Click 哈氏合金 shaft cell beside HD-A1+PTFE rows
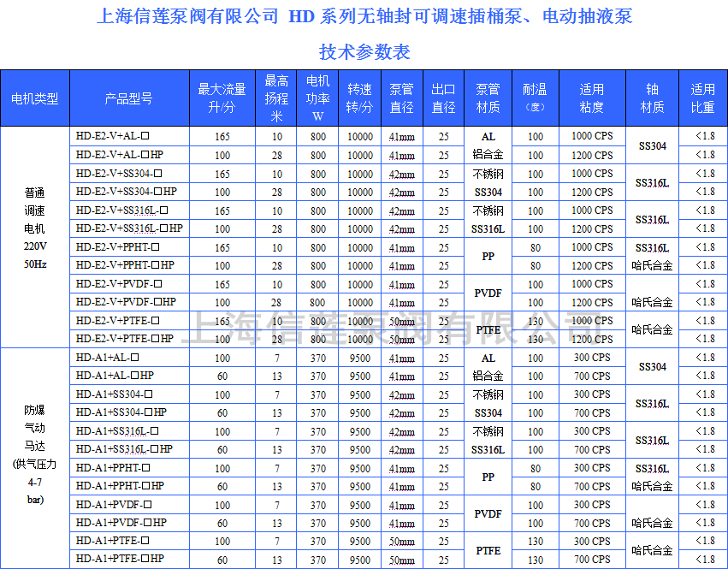Screen dimensions: 728x569 653,550
